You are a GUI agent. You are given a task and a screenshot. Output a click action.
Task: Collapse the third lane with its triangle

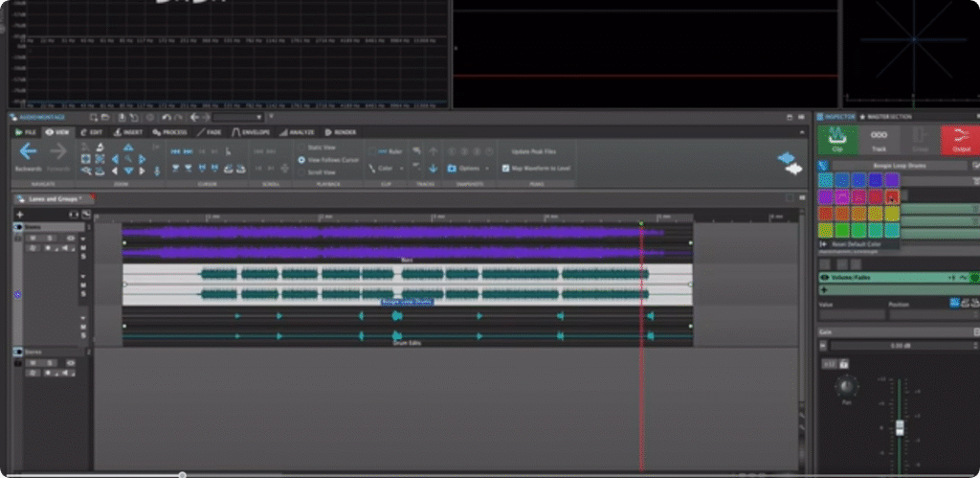pos(83,318)
